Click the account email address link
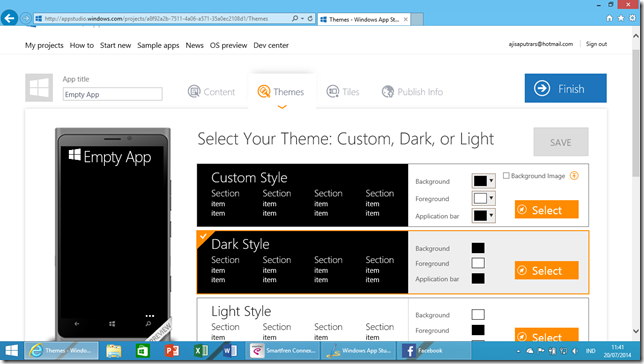644x364 pixels. pyautogui.click(x=540, y=44)
